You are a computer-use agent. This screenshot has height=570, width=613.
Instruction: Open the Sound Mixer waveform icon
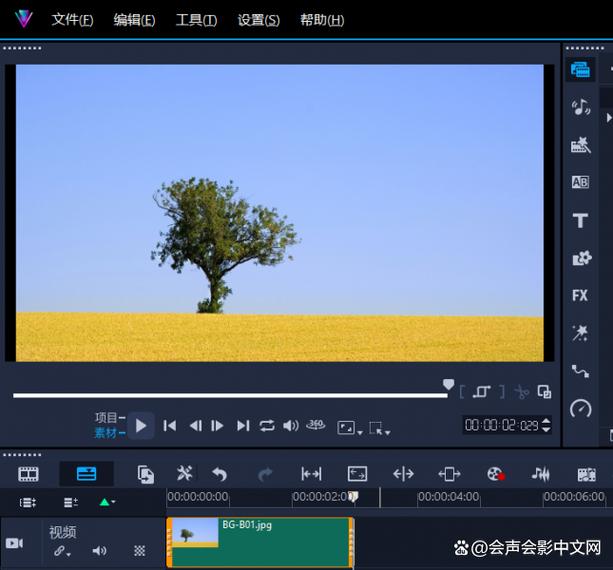541,474
